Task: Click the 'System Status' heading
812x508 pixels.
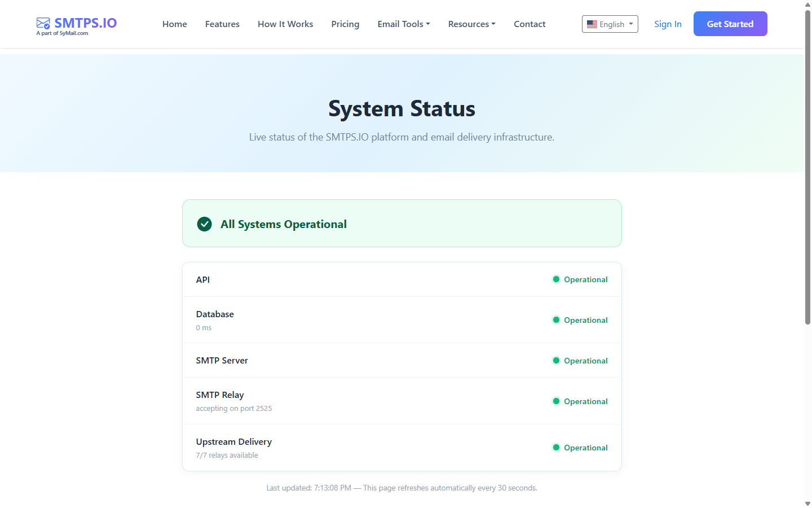Action: (402, 108)
